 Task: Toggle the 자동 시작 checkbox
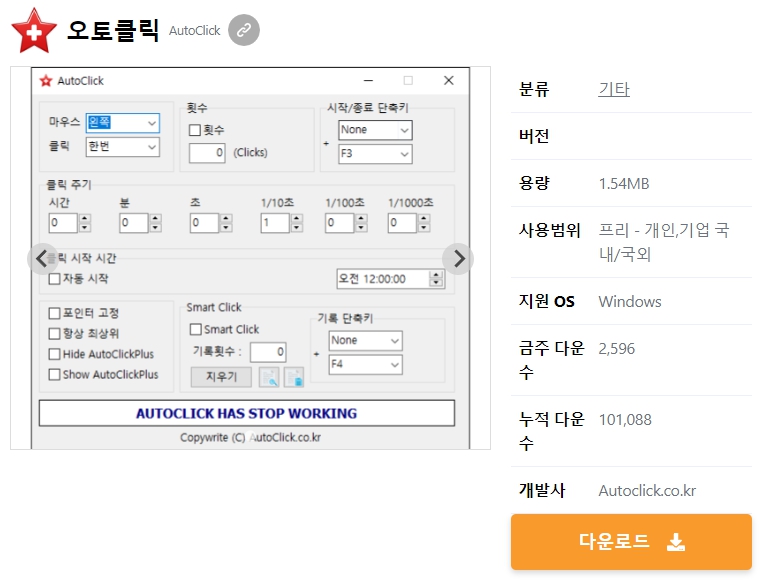[55, 279]
